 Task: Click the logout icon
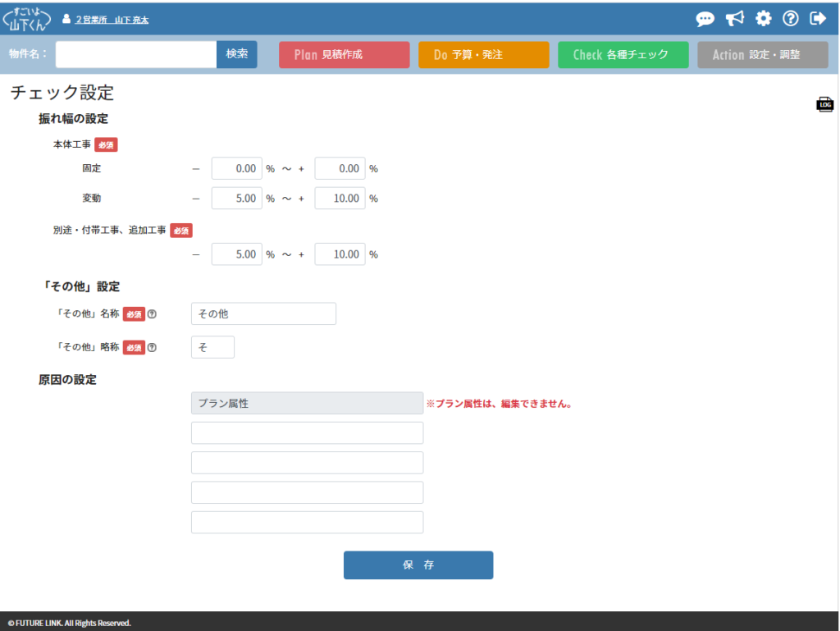(818, 19)
